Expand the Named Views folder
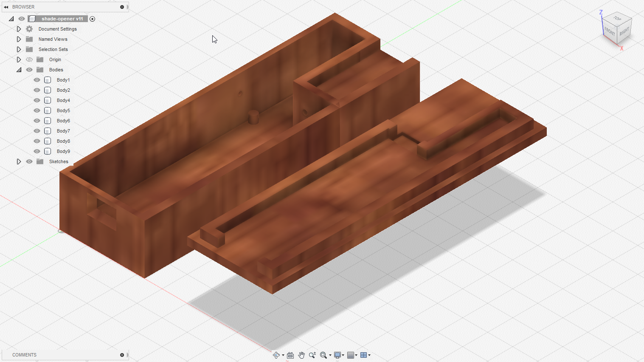Viewport: 644px width, 362px height. click(19, 39)
